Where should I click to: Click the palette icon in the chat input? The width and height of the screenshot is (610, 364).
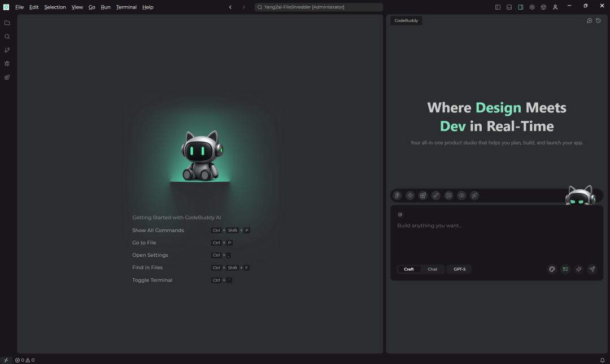click(552, 269)
